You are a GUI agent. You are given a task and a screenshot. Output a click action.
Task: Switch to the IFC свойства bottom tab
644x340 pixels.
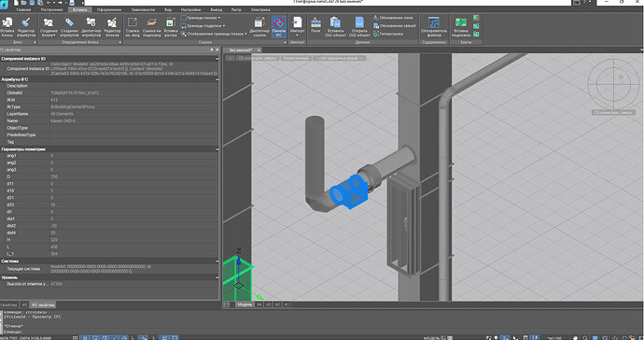click(43, 305)
